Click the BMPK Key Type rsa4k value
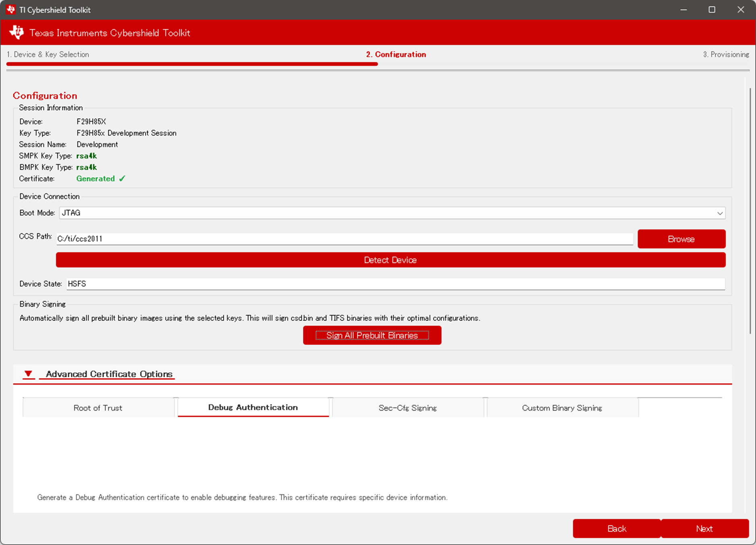This screenshot has height=545, width=756. (x=87, y=167)
